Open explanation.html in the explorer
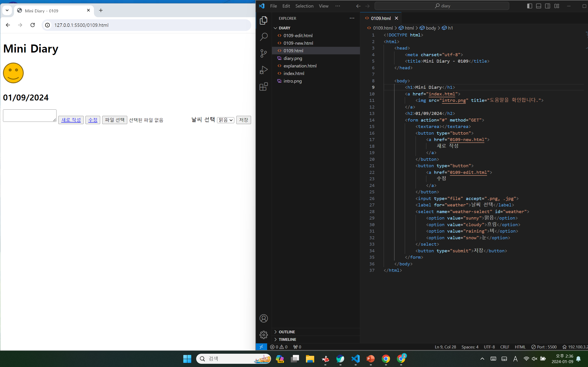 [300, 66]
